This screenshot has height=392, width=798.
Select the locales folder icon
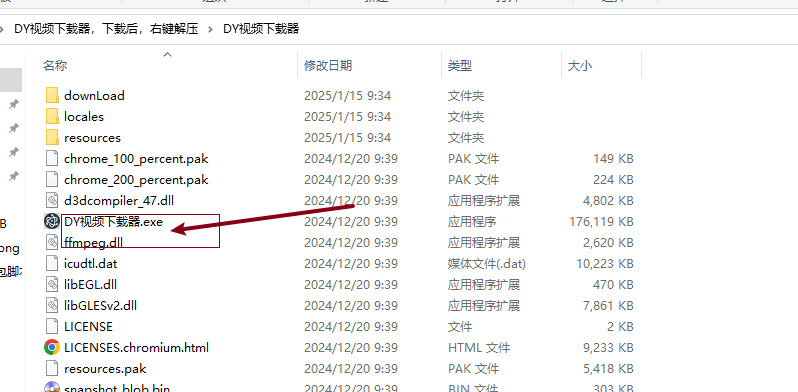point(52,117)
